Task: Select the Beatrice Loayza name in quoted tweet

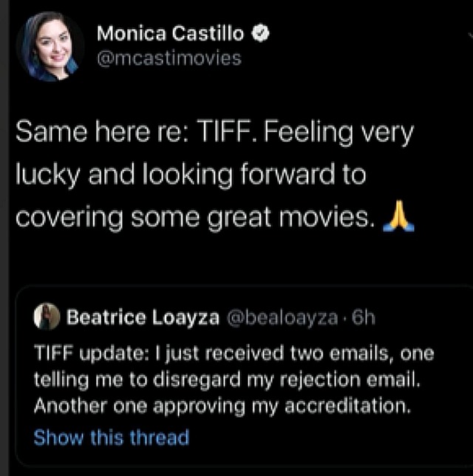Action: [x=143, y=318]
